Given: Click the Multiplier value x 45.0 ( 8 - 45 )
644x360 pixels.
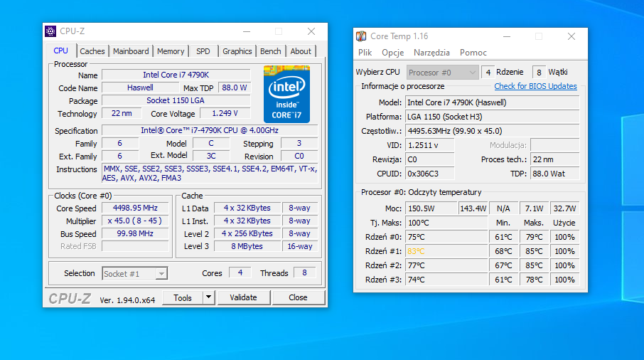Looking at the screenshot, I should tap(135, 221).
